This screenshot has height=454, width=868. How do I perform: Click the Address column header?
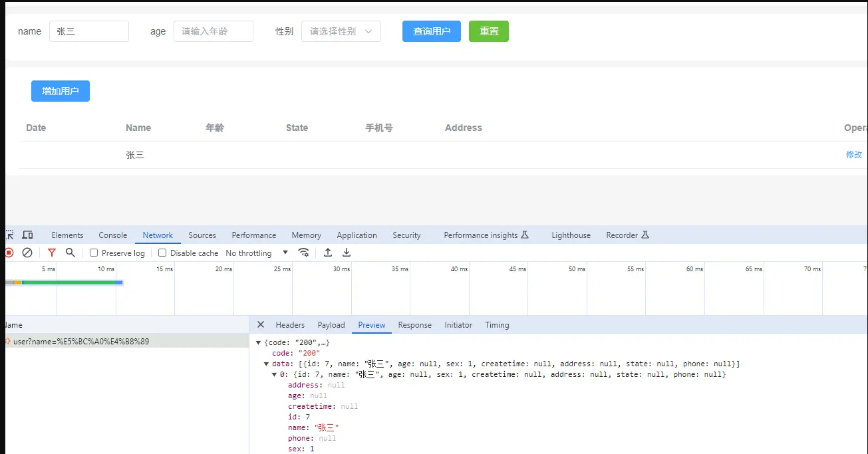464,128
